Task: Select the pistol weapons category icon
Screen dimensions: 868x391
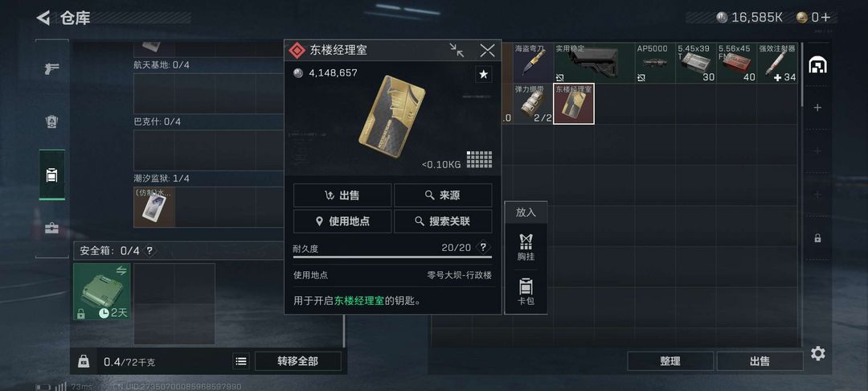Action: 52,69
